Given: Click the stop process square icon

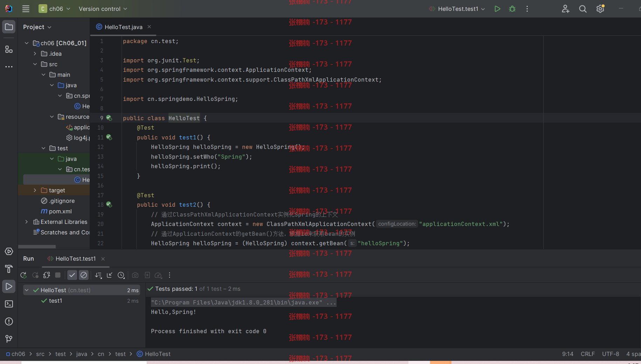Looking at the screenshot, I should tap(58, 275).
